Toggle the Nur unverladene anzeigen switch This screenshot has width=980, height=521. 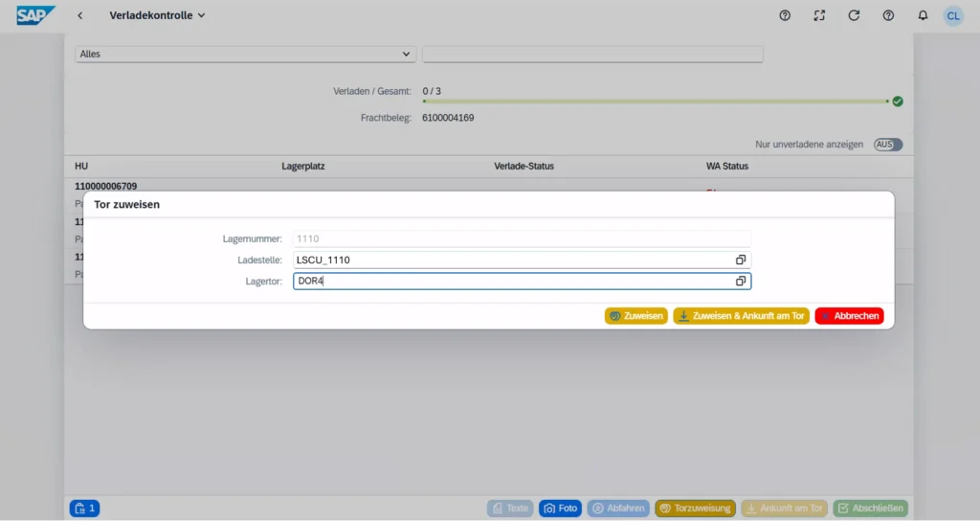888,145
